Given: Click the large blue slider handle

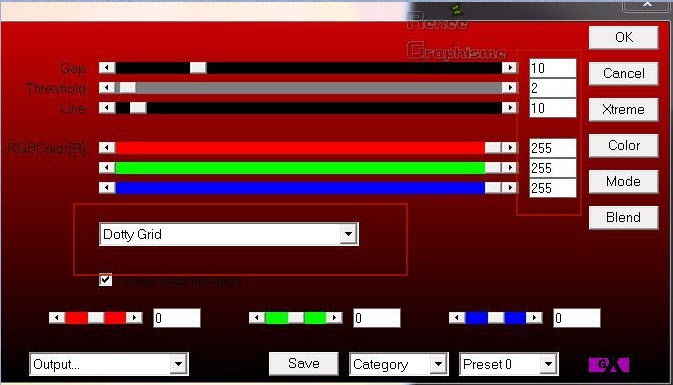Looking at the screenshot, I should 493,188.
